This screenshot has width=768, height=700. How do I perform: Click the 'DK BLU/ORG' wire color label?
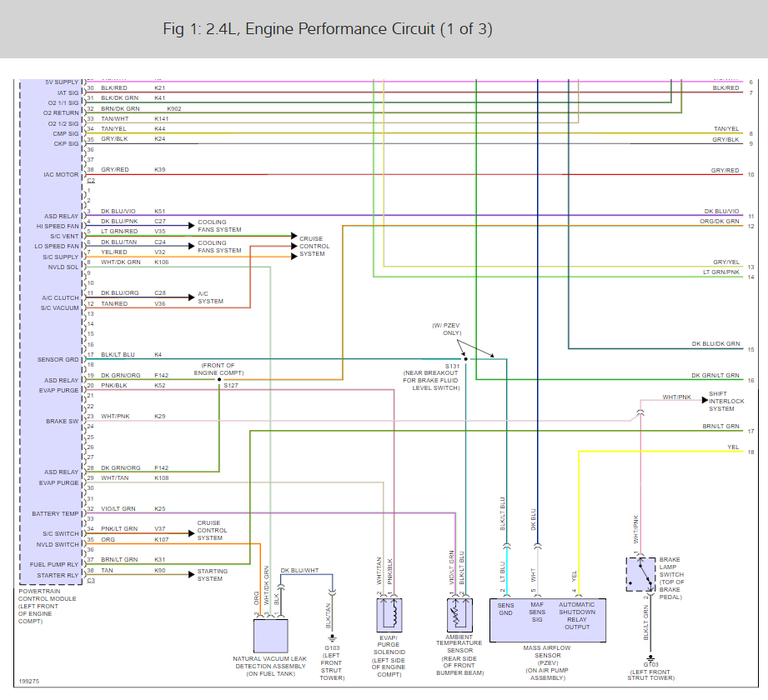(120, 293)
